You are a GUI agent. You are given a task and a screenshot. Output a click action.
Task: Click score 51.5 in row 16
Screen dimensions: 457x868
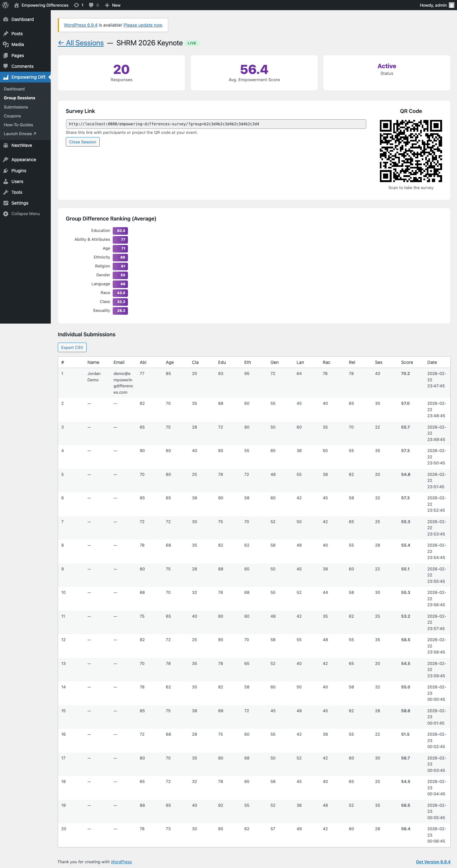coord(406,734)
